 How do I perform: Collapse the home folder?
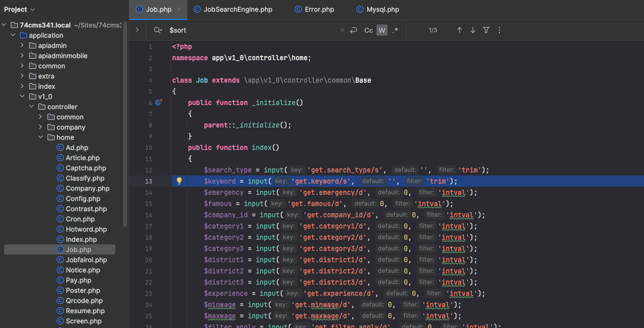tap(41, 137)
